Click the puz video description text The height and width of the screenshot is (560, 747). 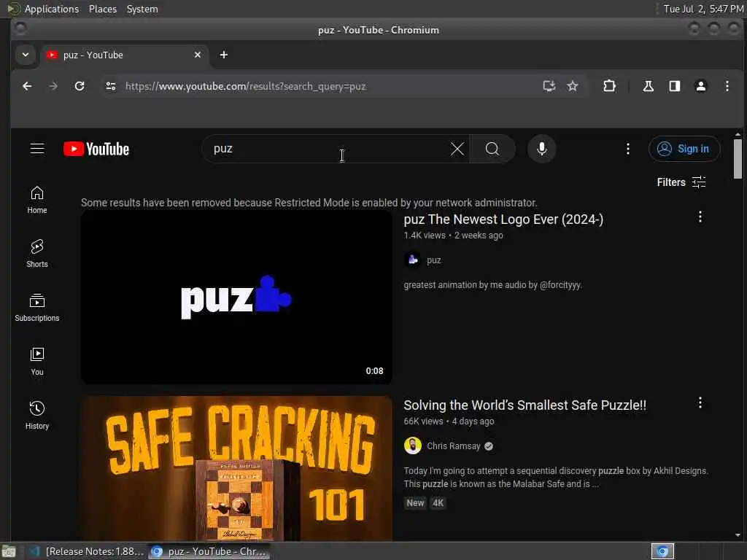pos(492,285)
